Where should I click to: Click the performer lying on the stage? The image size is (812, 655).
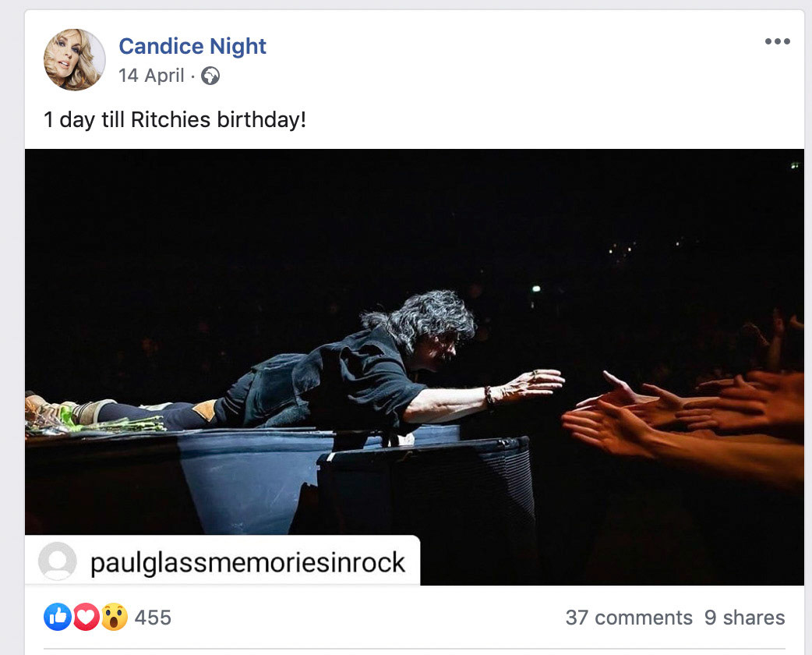pos(351,374)
